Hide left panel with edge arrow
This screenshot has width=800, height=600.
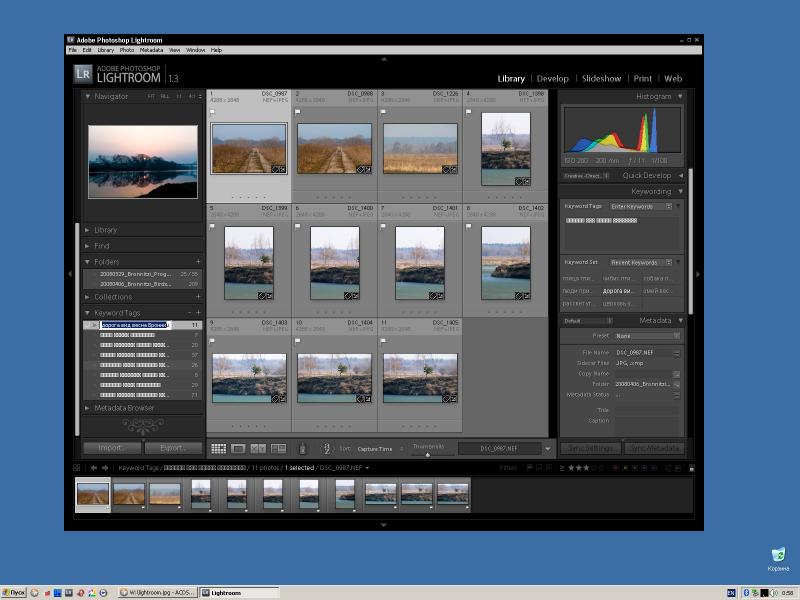[x=70, y=274]
